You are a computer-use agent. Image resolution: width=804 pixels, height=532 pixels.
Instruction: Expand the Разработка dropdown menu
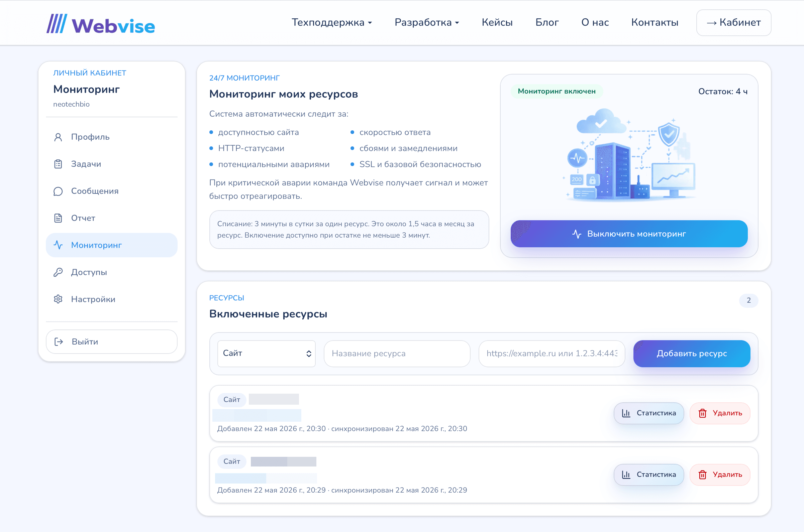pos(427,22)
